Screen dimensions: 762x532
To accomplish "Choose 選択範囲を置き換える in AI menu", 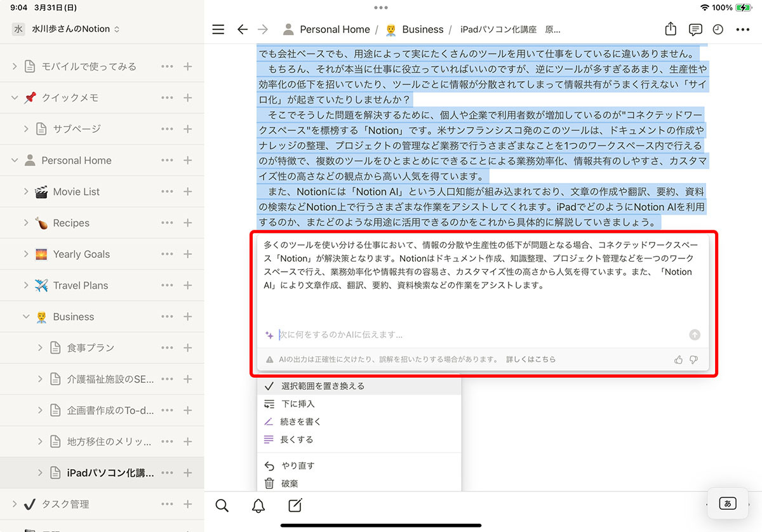I will [359, 386].
